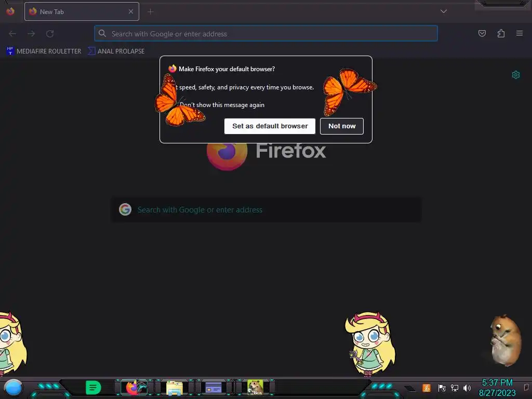Open new tab personalize gear icon
Viewport: 532px width, 399px height.
516,75
